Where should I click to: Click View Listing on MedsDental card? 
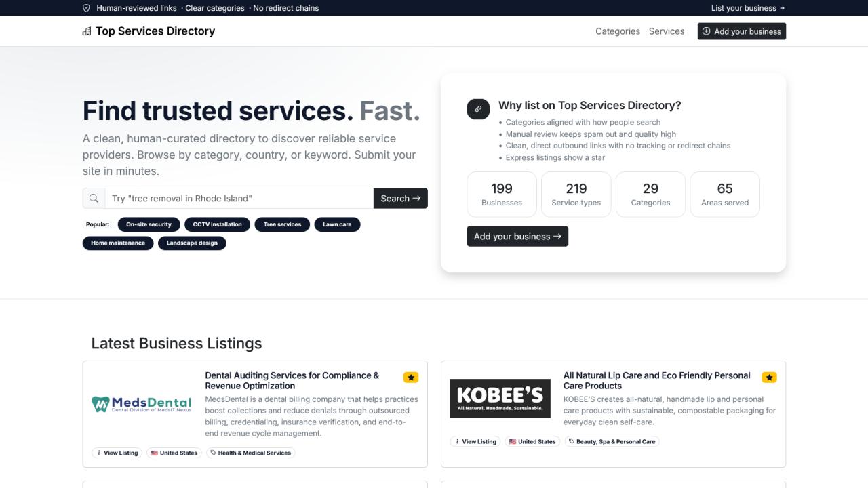click(x=117, y=453)
